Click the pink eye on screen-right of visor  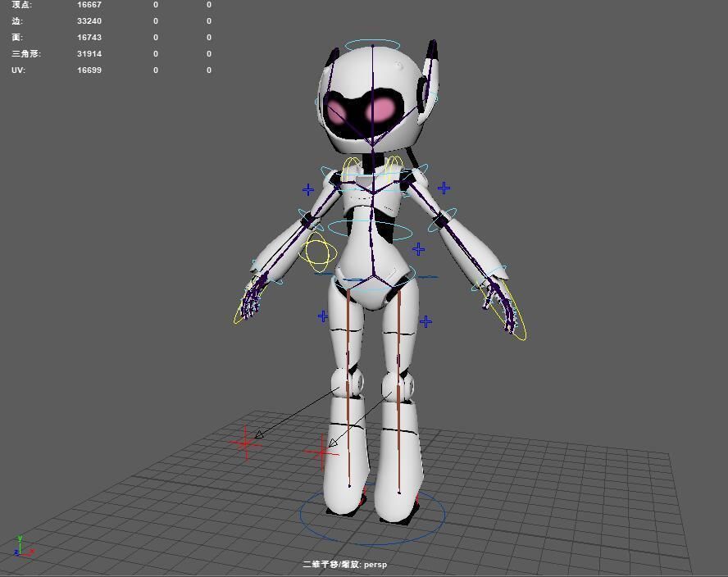point(380,110)
